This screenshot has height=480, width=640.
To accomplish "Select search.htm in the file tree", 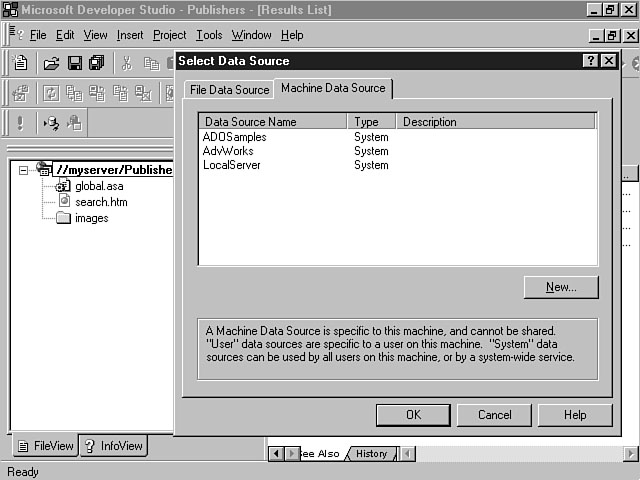I will click(x=101, y=202).
